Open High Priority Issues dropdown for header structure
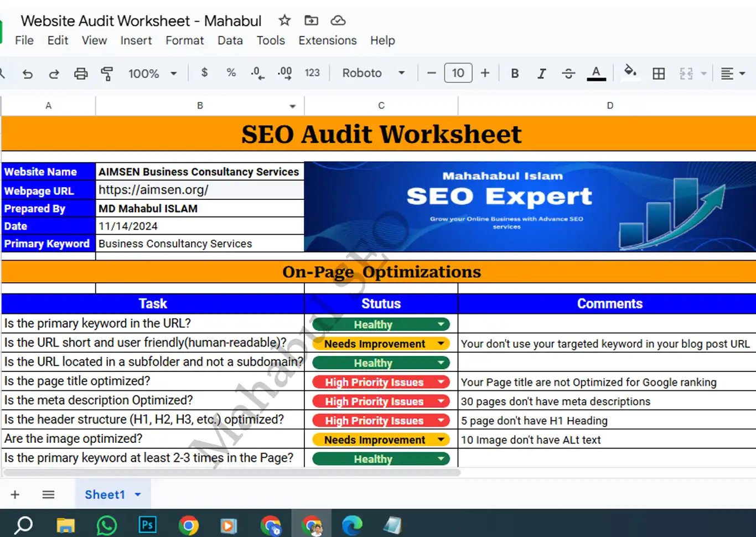The image size is (756, 537). coord(441,421)
